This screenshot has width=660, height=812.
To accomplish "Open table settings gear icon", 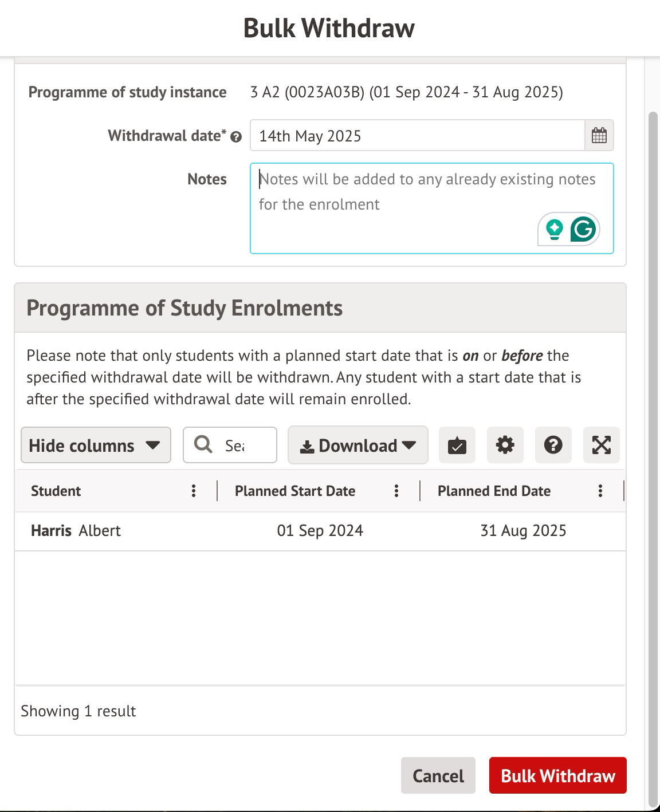I will (505, 445).
